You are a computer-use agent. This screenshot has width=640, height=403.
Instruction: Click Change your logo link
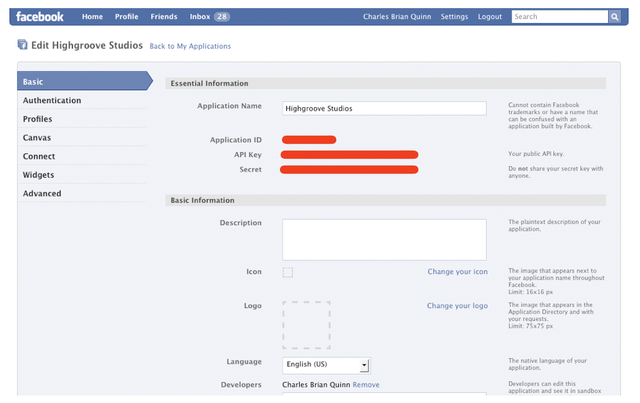[457, 305]
